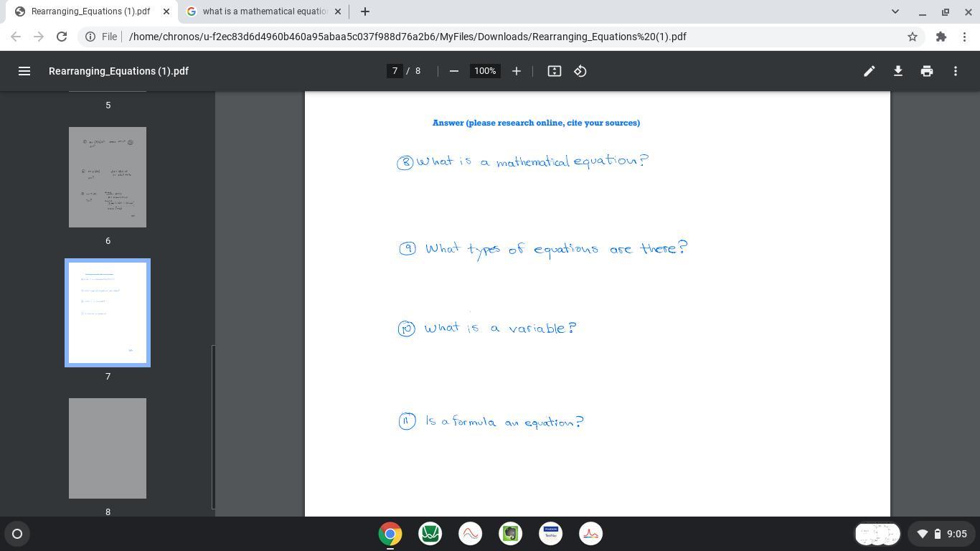Open the Pearson TestNav app on shelf
Viewport: 980px width, 551px height.
(x=551, y=534)
